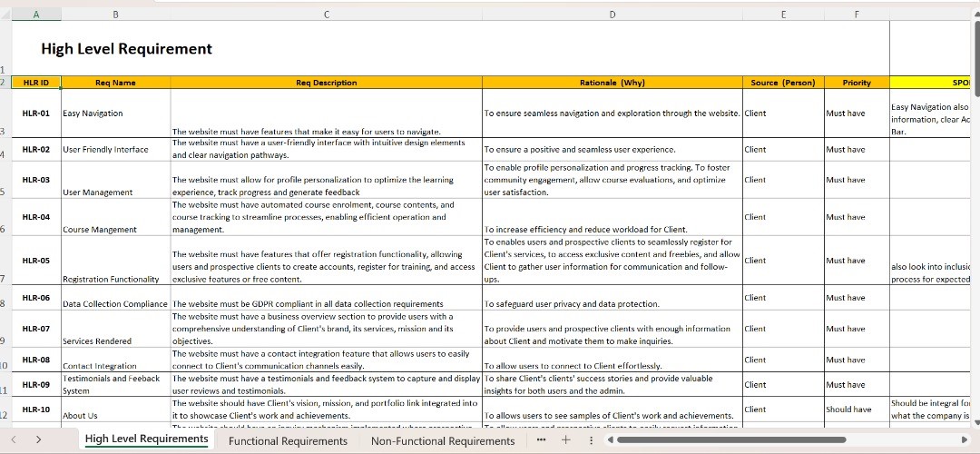Select the Priority header cell

(857, 83)
